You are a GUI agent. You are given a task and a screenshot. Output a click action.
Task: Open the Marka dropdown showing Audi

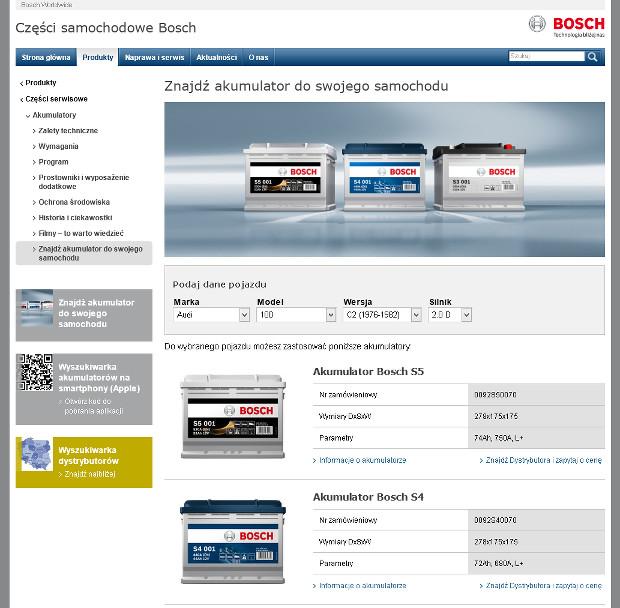212,315
